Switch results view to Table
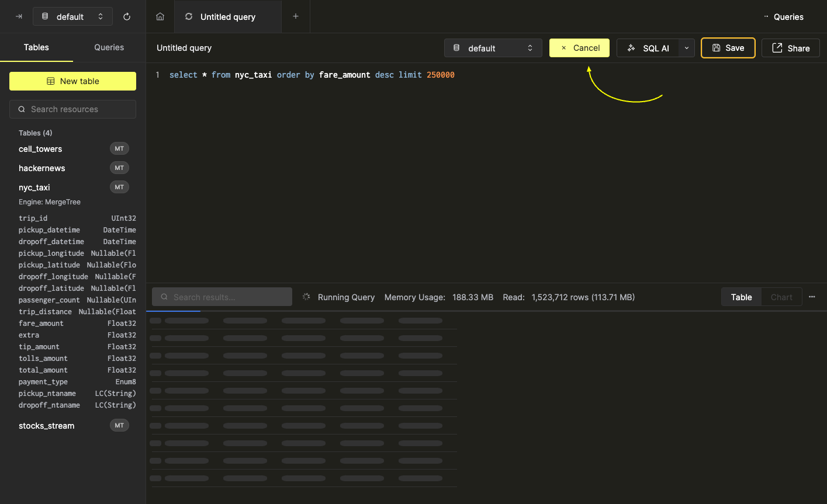The height and width of the screenshot is (504, 827). (x=741, y=297)
